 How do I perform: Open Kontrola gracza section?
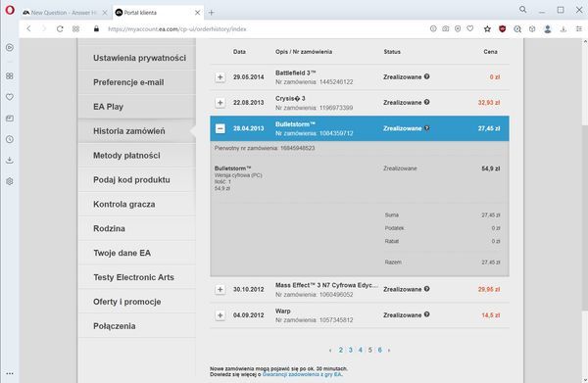pyautogui.click(x=137, y=204)
